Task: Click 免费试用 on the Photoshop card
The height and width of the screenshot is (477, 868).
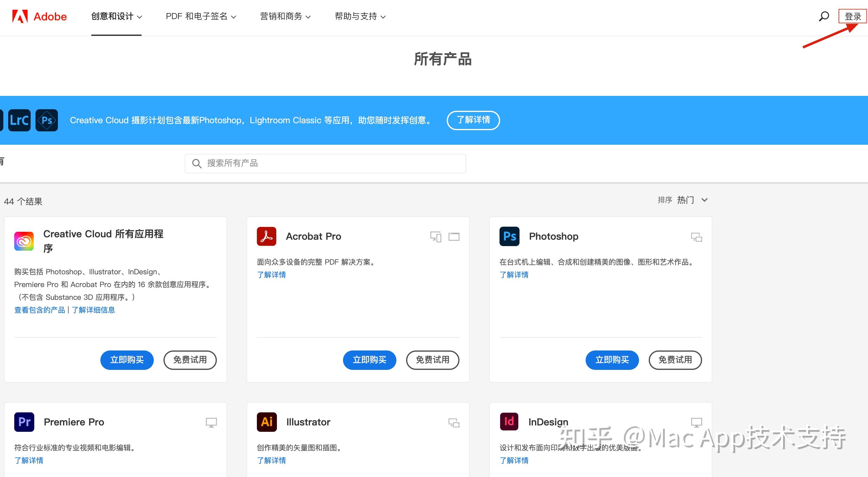Action: pos(675,360)
